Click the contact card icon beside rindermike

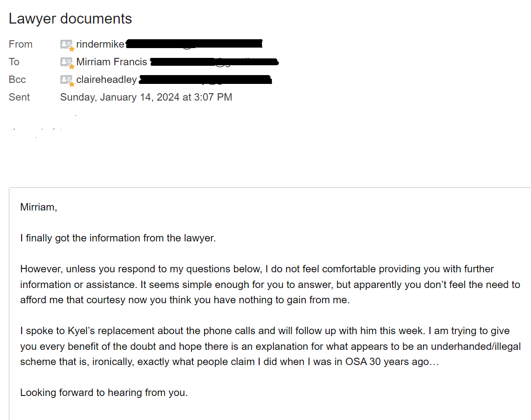click(66, 44)
